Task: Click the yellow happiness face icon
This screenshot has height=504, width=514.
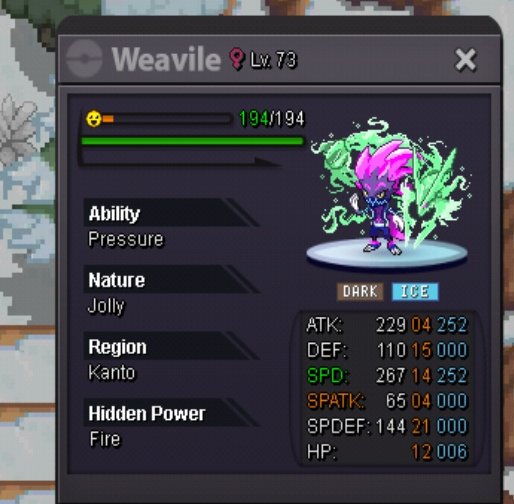Action: 94,119
